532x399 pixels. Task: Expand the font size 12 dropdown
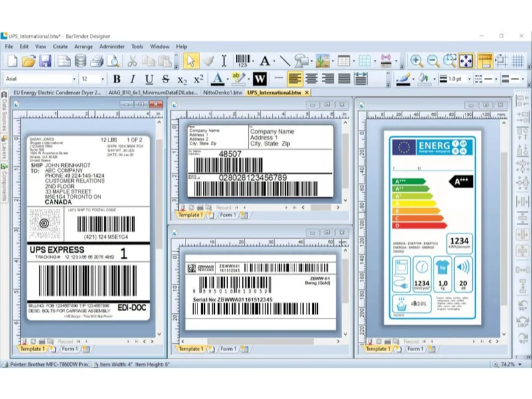point(103,79)
